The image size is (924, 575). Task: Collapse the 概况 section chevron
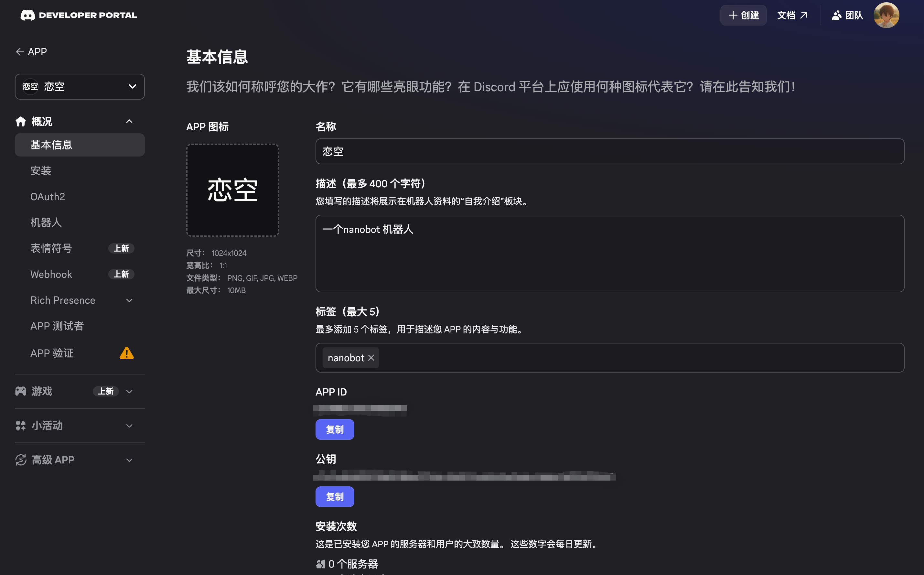pyautogui.click(x=129, y=121)
